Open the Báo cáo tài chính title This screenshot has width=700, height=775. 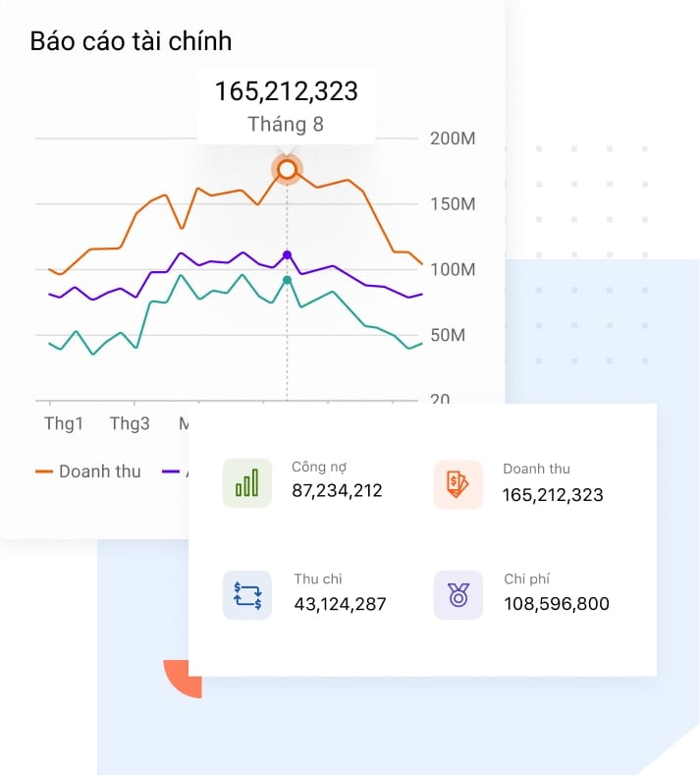pyautogui.click(x=131, y=41)
